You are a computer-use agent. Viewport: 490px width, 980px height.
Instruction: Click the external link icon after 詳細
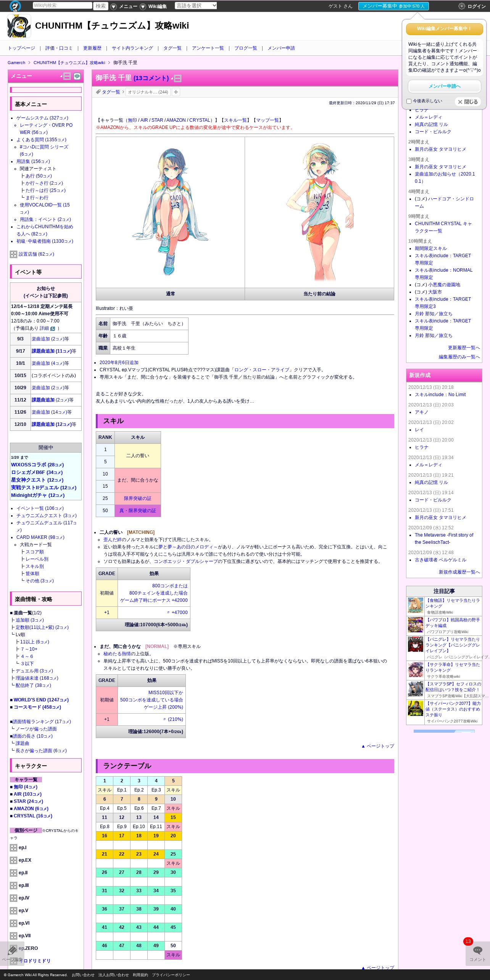(x=53, y=328)
